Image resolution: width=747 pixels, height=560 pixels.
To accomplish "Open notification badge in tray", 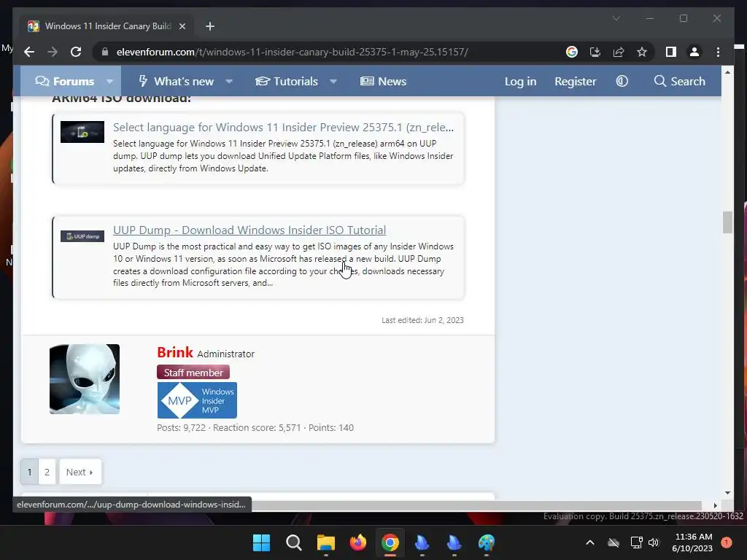I will [727, 542].
